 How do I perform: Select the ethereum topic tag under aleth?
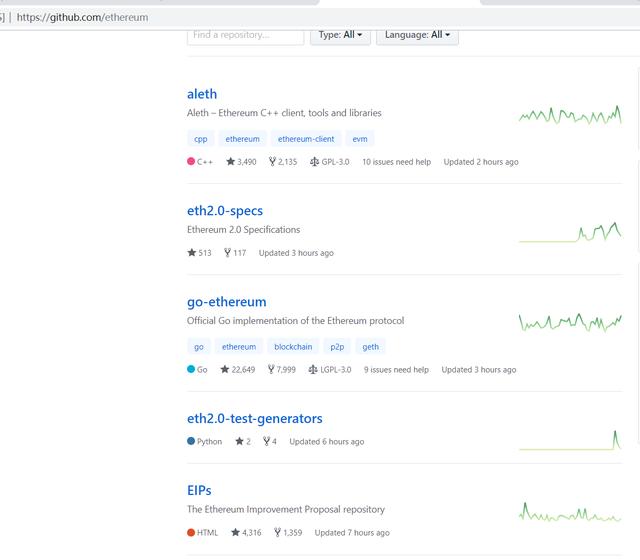point(242,139)
